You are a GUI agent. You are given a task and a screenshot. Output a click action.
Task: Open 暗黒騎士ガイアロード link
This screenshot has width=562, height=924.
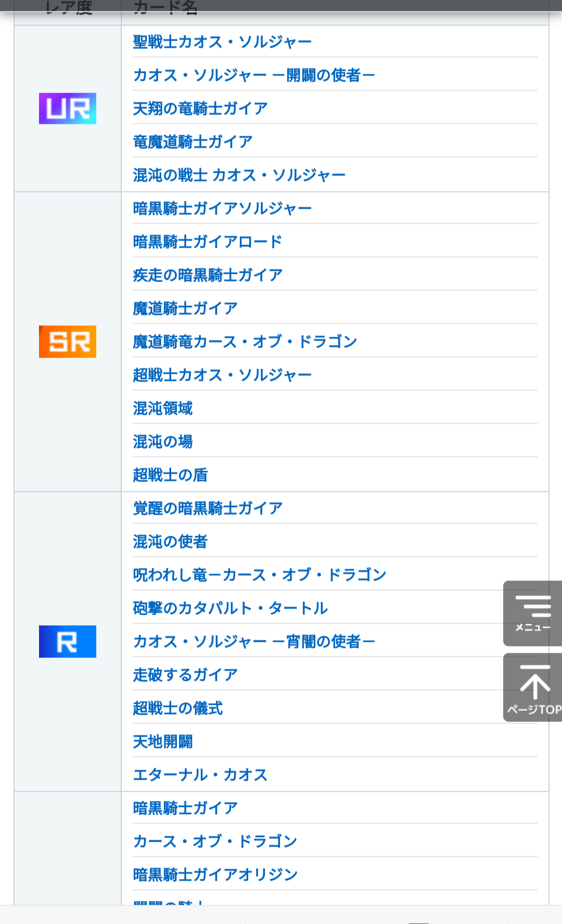208,242
